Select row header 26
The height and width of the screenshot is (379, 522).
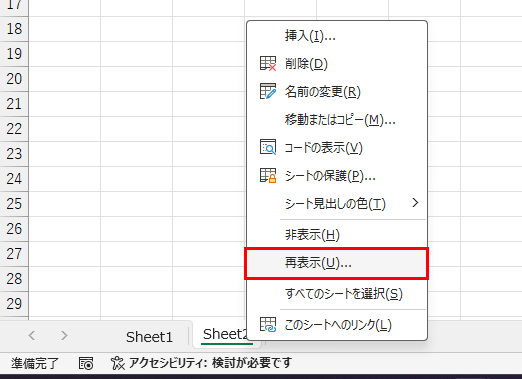14,229
